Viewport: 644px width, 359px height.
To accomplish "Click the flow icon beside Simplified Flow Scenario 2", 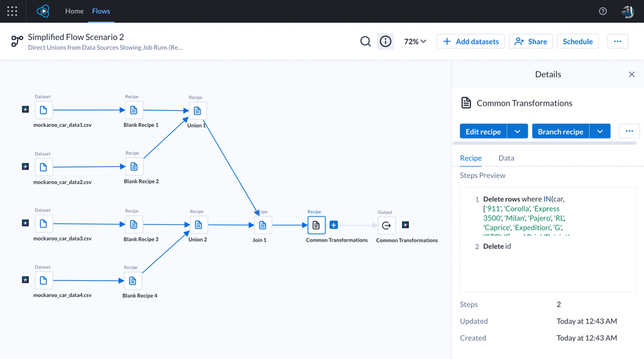I will pos(17,41).
